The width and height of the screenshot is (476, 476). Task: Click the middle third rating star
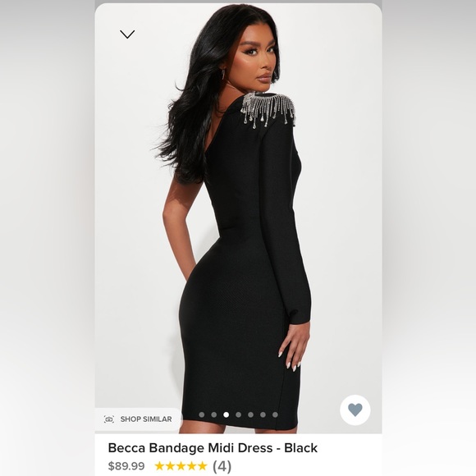coord(181,465)
